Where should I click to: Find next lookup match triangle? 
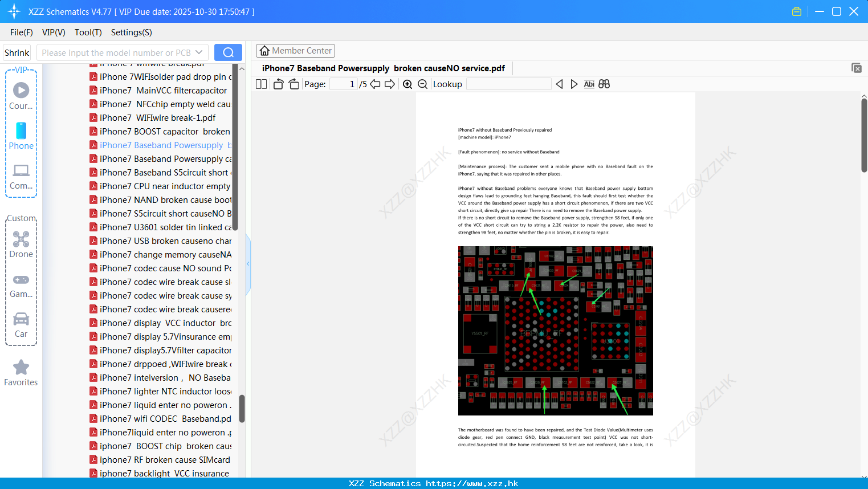(574, 84)
